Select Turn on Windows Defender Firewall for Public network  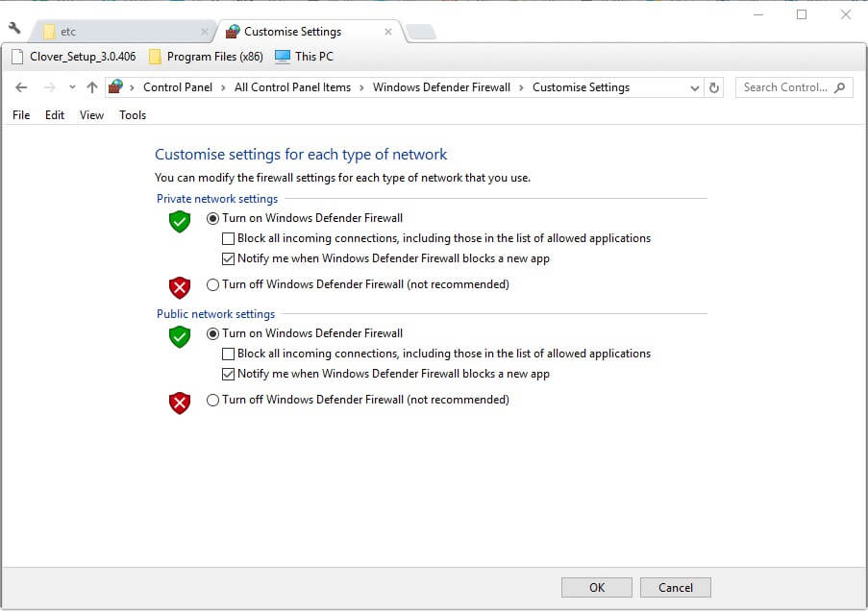coord(212,333)
